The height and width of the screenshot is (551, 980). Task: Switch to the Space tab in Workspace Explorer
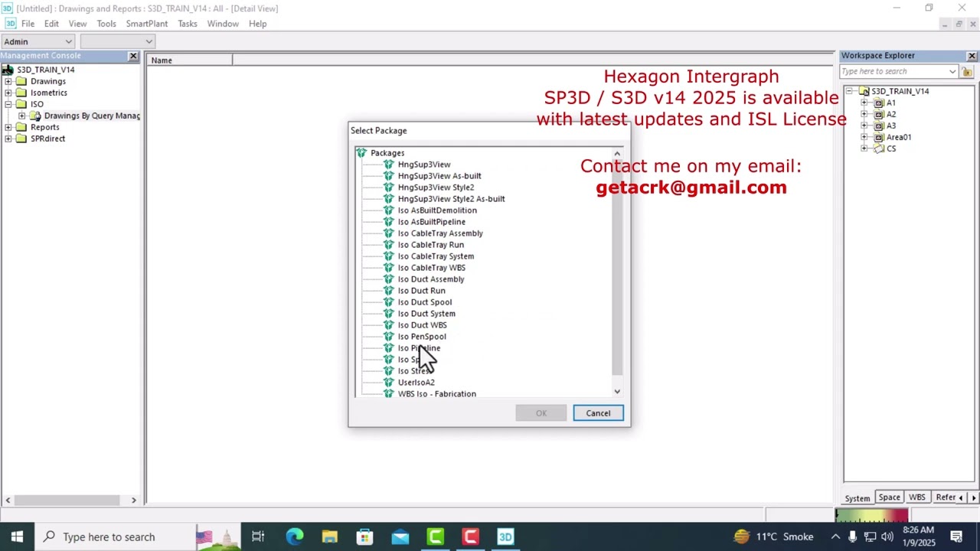pyautogui.click(x=889, y=497)
